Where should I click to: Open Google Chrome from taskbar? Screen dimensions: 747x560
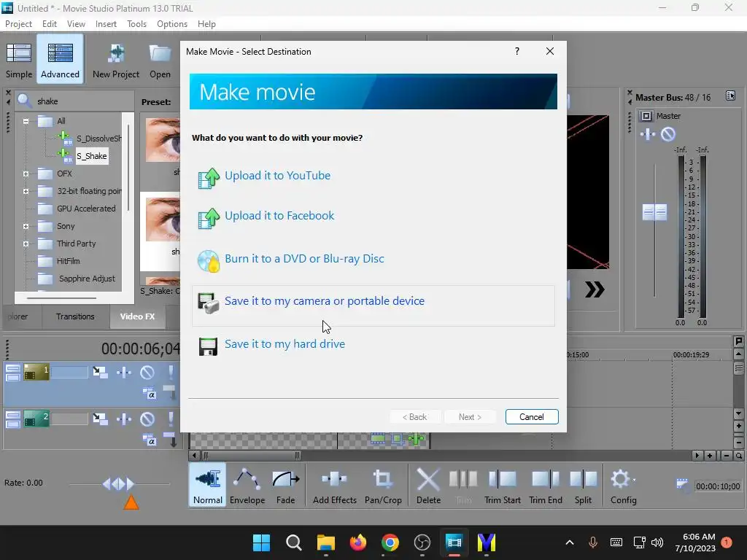click(390, 542)
